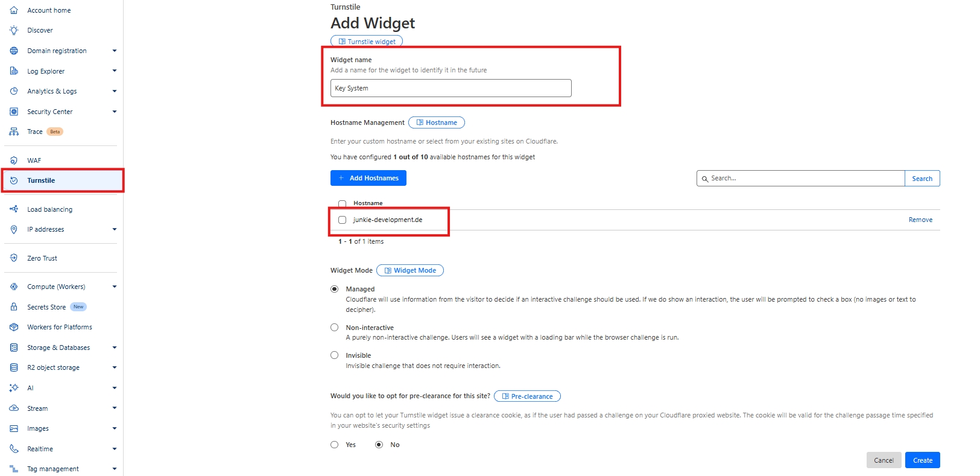980x476 pixels.
Task: Click the Secrets Store lock icon
Action: pyautogui.click(x=14, y=307)
